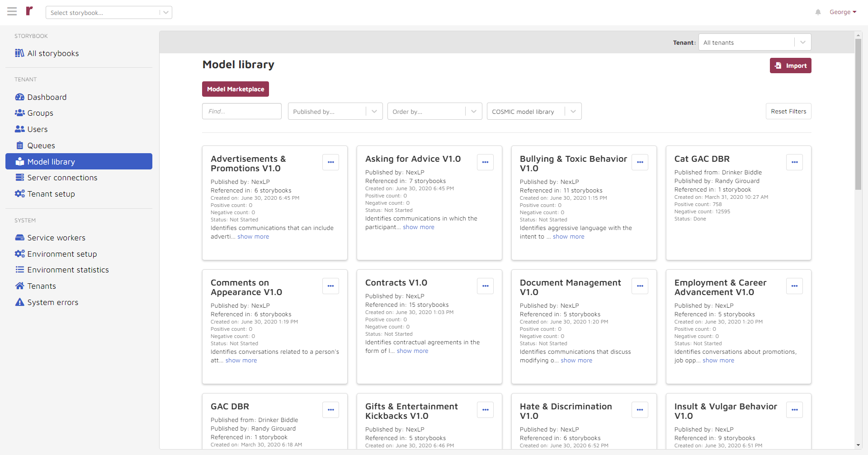Open the Select storybook dropdown

coord(109,13)
